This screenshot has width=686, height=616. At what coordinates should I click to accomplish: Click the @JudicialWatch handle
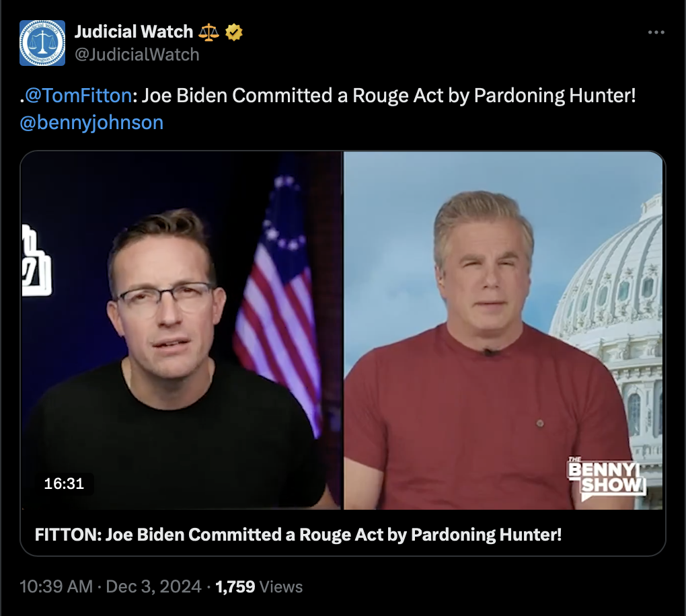(x=137, y=54)
